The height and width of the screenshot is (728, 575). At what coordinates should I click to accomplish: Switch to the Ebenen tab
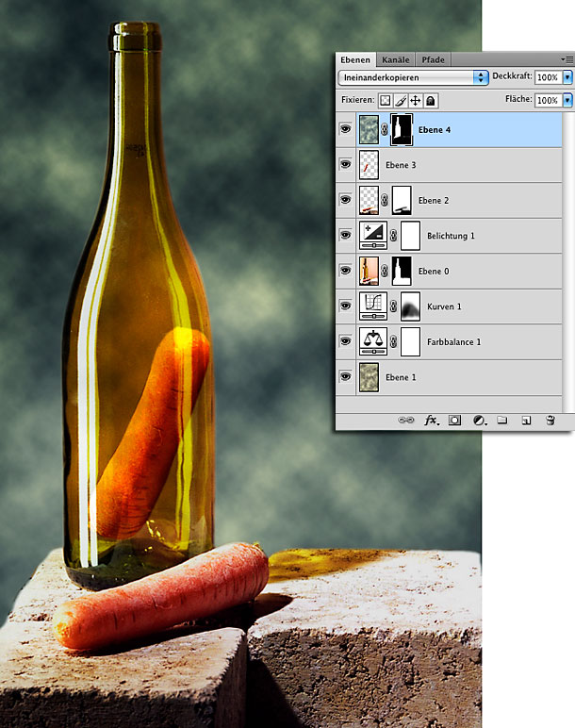(355, 59)
